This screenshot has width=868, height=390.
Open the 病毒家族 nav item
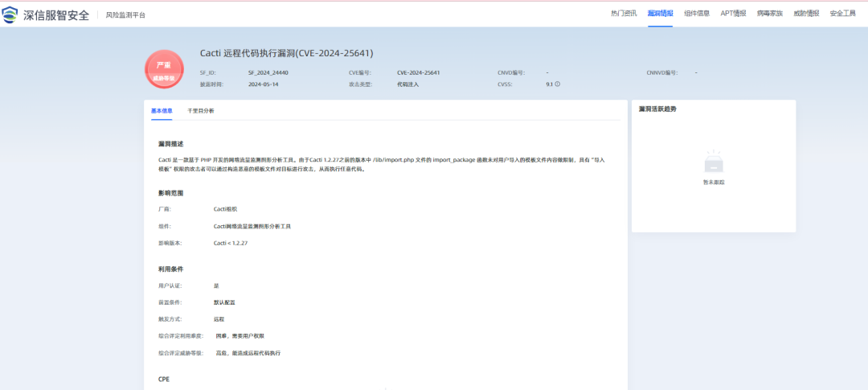click(770, 14)
